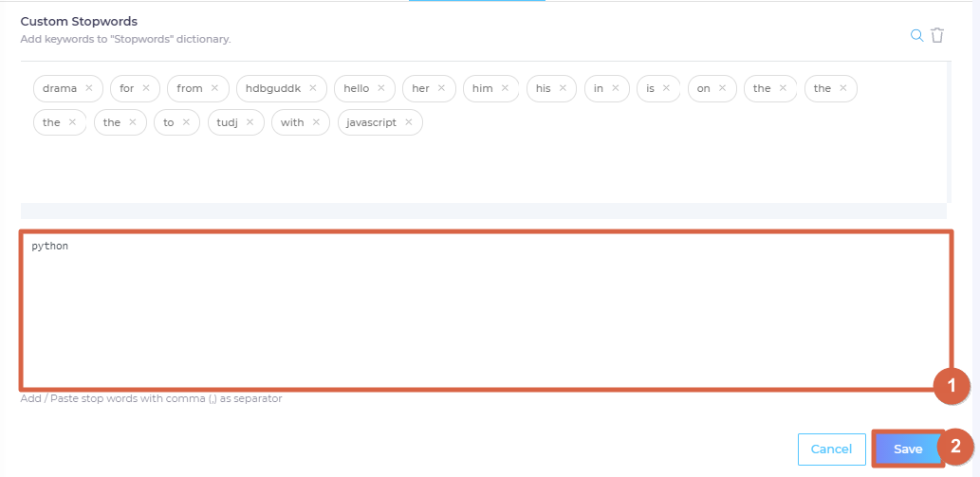Remove the 'for' stopword tag
This screenshot has width=980, height=477.
pos(146,88)
